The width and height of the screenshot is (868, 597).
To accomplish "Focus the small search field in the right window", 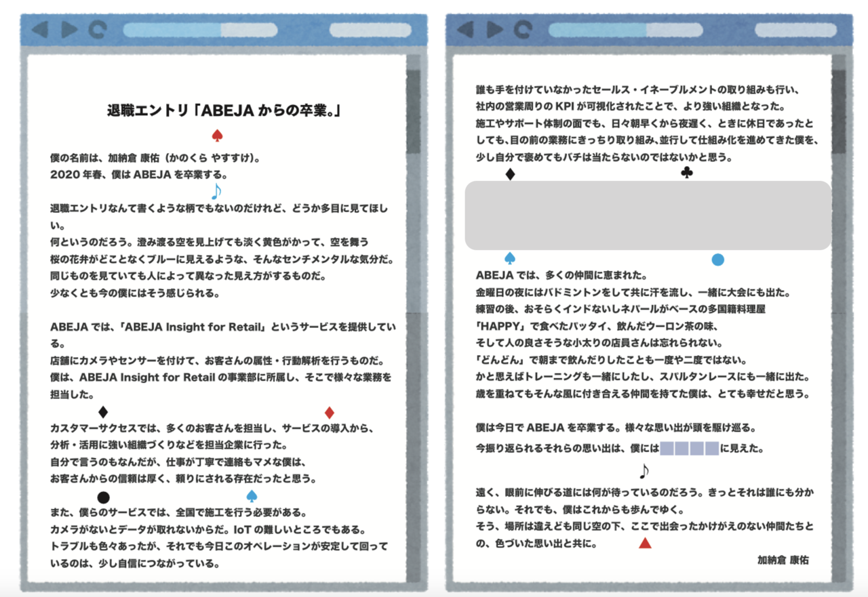I will pos(795,30).
